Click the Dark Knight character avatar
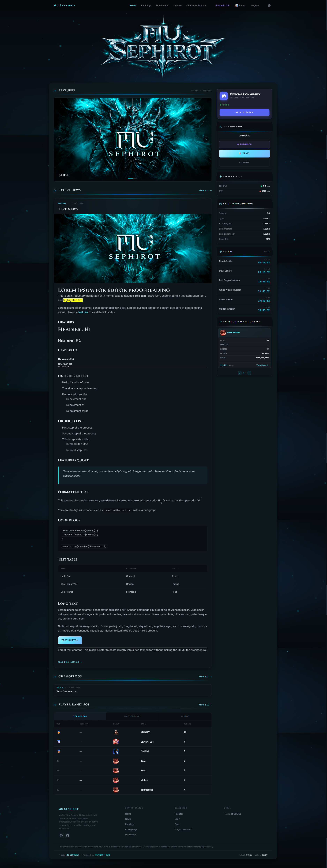327x868 pixels. pos(223,333)
